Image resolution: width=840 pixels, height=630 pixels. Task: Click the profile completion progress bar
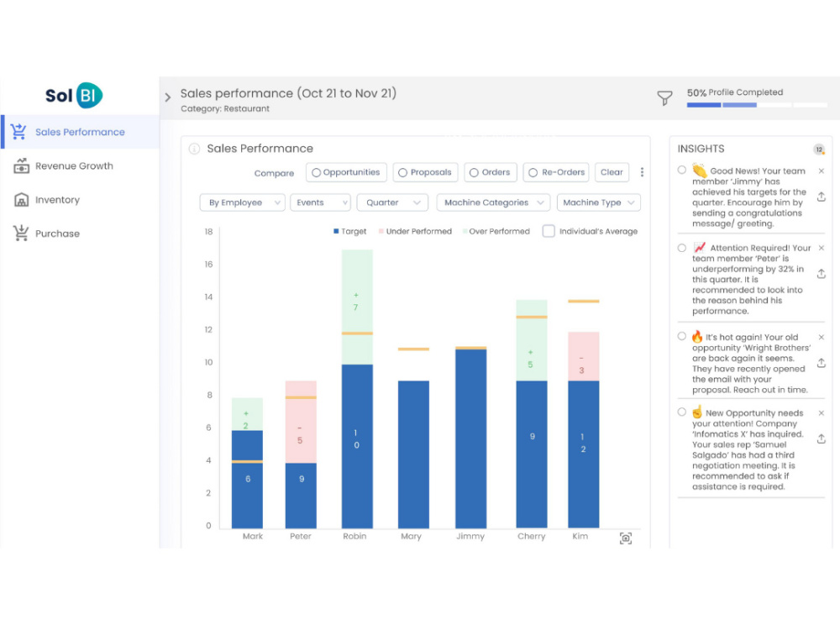(x=757, y=105)
